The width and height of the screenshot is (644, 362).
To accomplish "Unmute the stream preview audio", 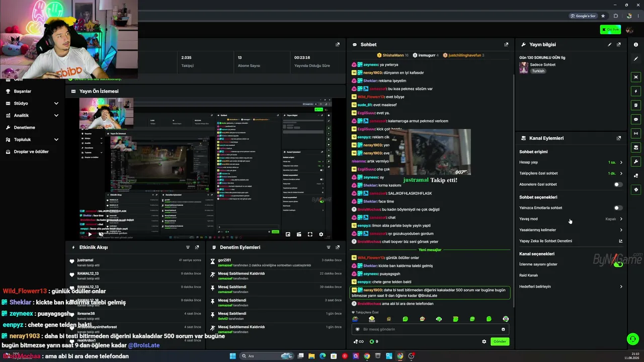I will [101, 234].
